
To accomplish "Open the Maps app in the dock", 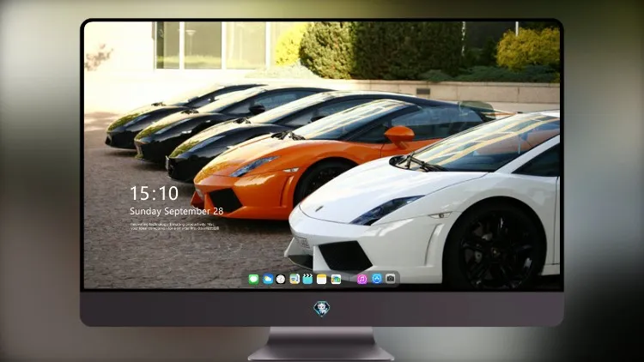I will 295,280.
